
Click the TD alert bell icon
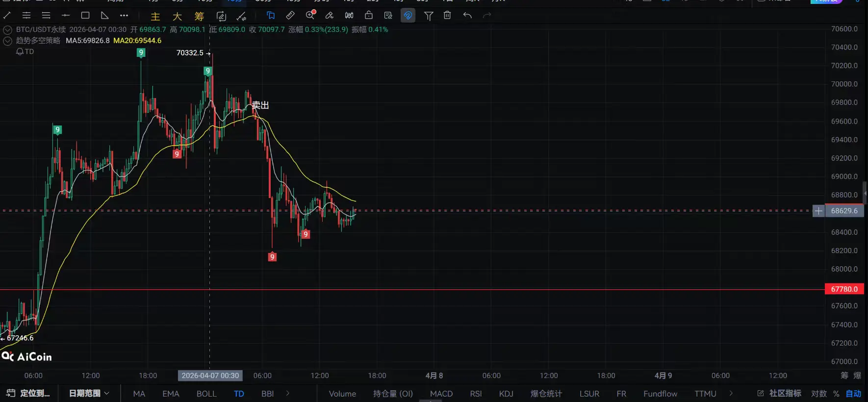[20, 51]
